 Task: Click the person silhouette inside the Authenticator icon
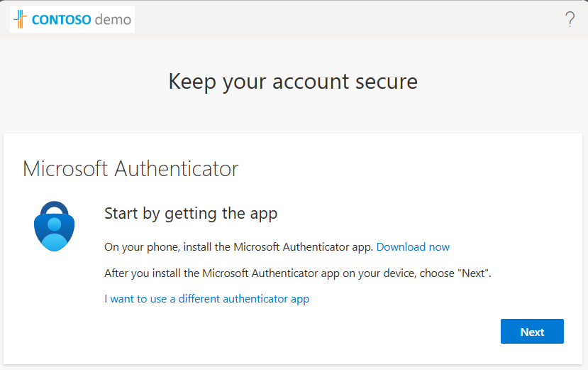pyautogui.click(x=55, y=234)
